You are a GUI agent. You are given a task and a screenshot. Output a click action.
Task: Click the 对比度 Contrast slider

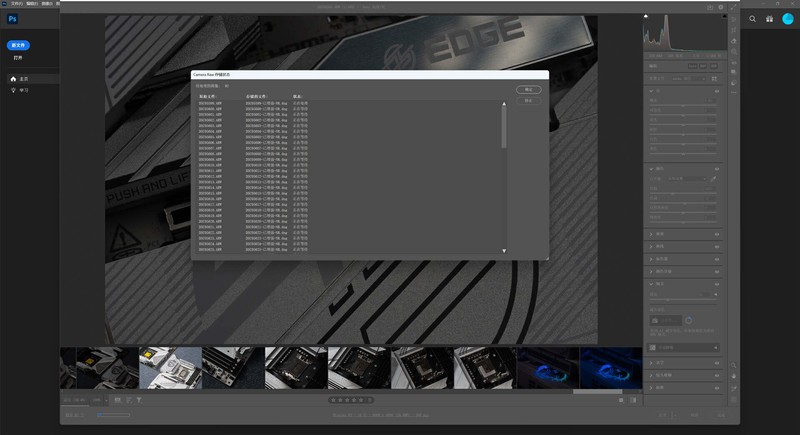pos(683,115)
